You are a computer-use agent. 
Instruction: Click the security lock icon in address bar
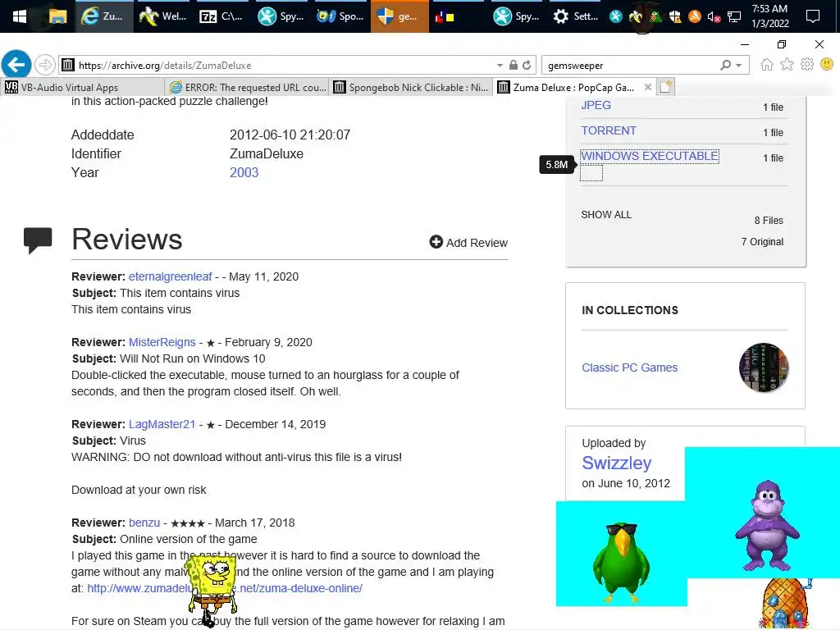coord(514,65)
